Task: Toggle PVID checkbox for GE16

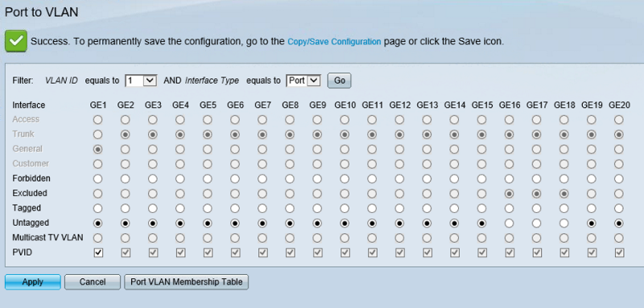Action: click(510, 253)
